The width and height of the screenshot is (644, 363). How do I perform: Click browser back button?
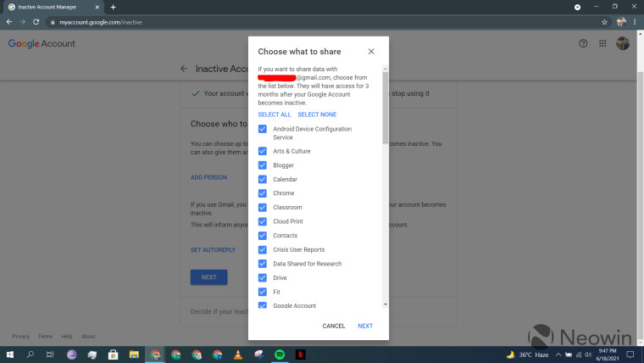9,22
